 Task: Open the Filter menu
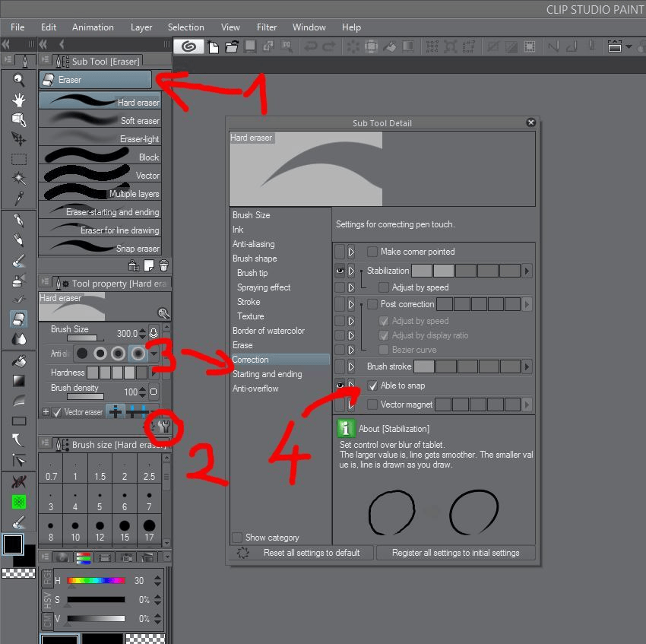(x=267, y=27)
